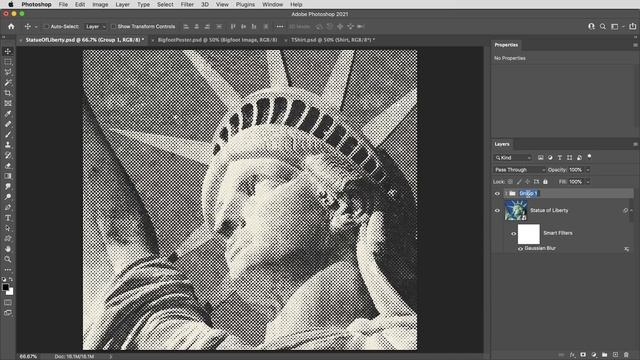
Task: Open the search magnifier at top right
Action: (603, 27)
